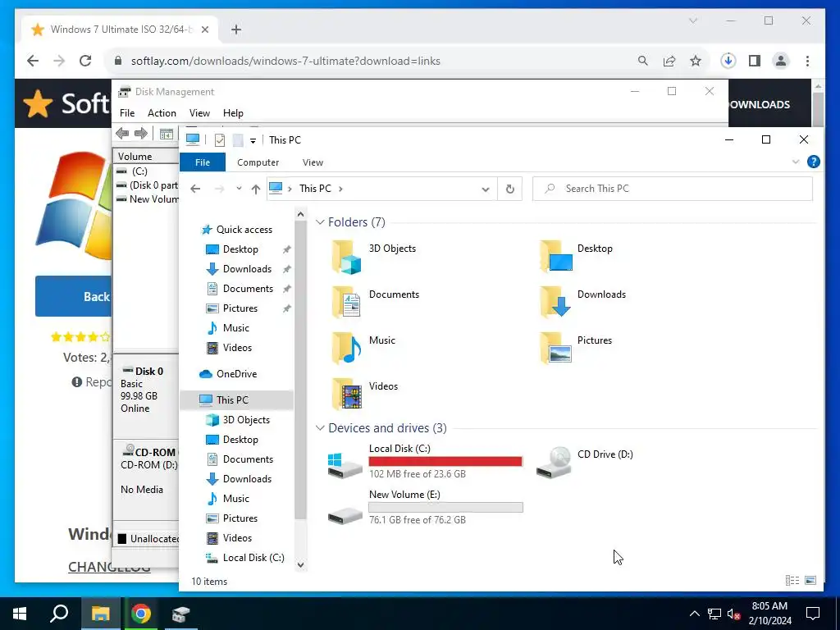Open File menu in Disk Management
Viewport: 840px width, 630px height.
127,113
